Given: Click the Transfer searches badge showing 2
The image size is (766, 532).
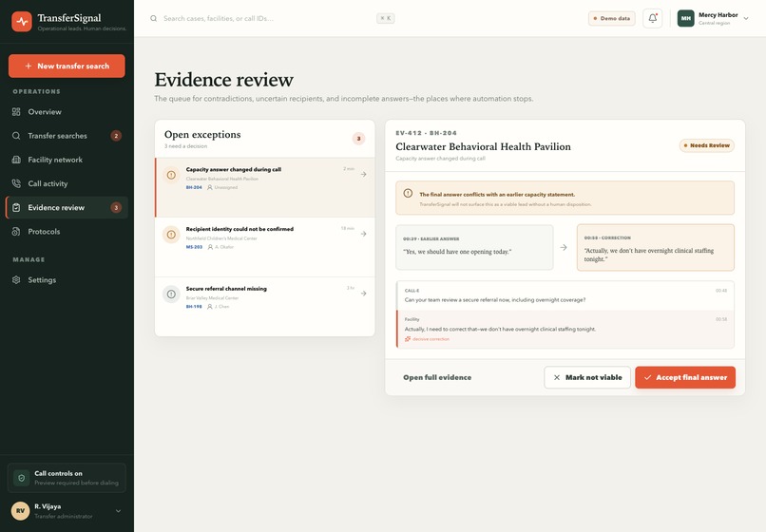Looking at the screenshot, I should pos(116,136).
